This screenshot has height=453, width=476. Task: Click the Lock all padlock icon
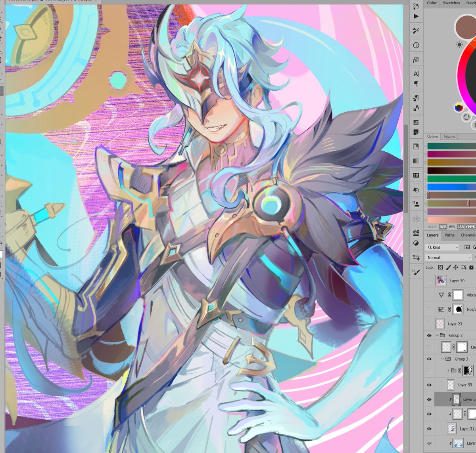click(x=471, y=268)
